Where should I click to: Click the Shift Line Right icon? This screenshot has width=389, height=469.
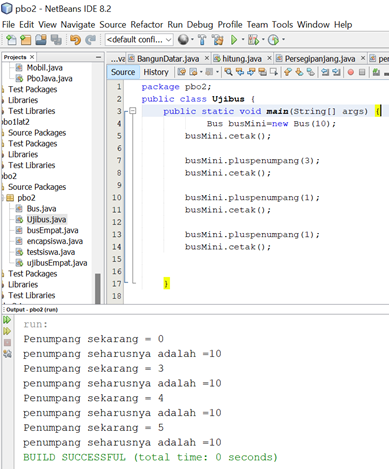337,72
